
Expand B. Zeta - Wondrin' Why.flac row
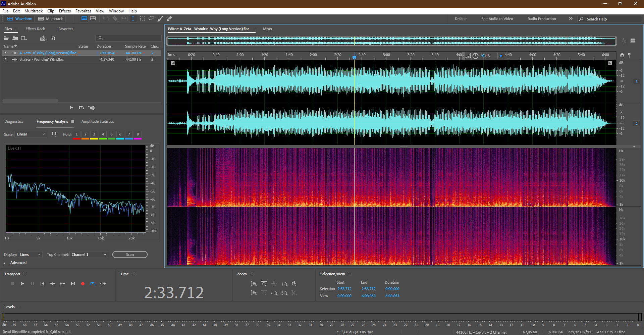(5, 59)
